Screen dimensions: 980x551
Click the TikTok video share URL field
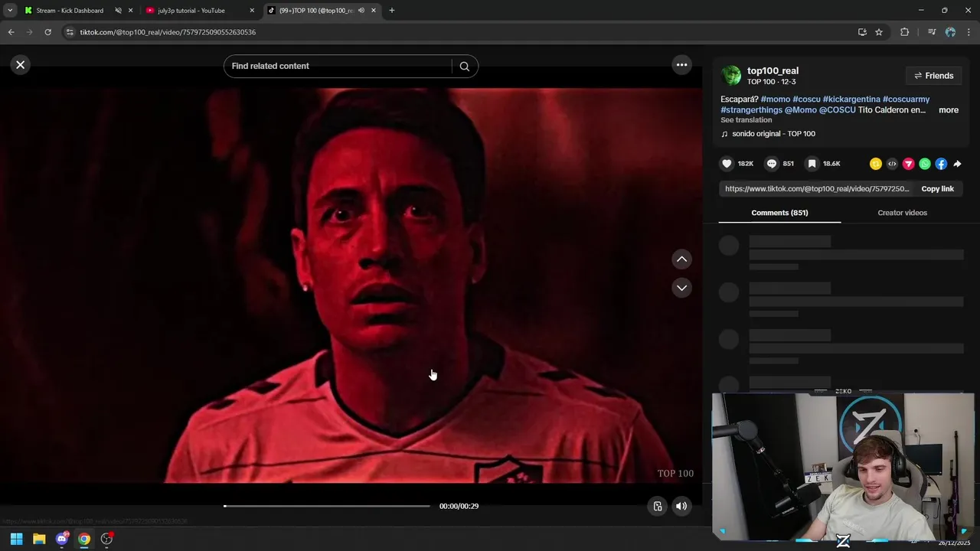click(x=817, y=189)
